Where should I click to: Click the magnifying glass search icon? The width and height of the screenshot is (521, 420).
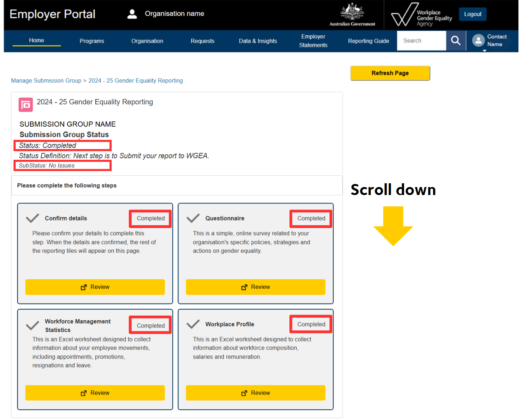click(x=456, y=41)
